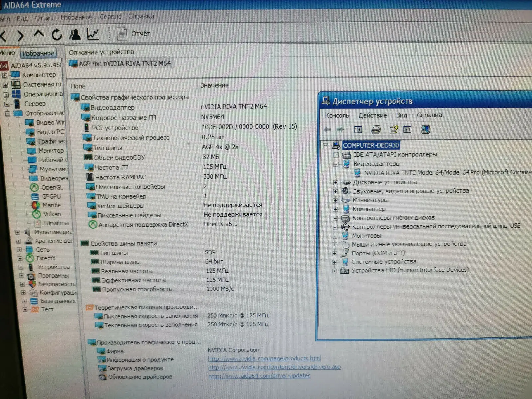Switch to the Избранное tab
The height and width of the screenshot is (399, 532).
pos(38,53)
